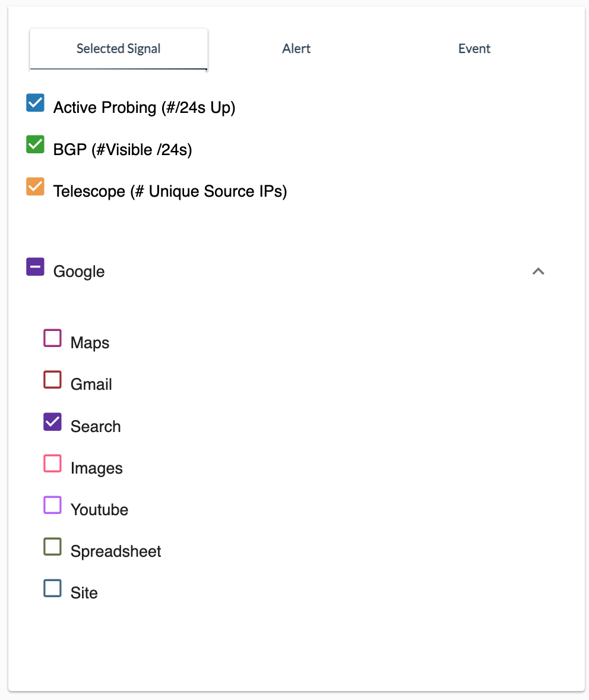
Task: Select the Spreadsheet checkbox
Action: [x=52, y=547]
